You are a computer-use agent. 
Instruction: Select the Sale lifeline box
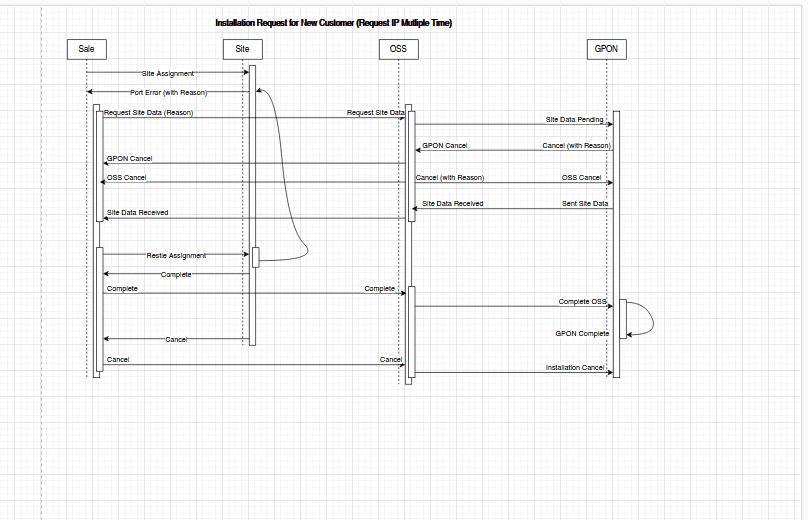pyautogui.click(x=87, y=49)
